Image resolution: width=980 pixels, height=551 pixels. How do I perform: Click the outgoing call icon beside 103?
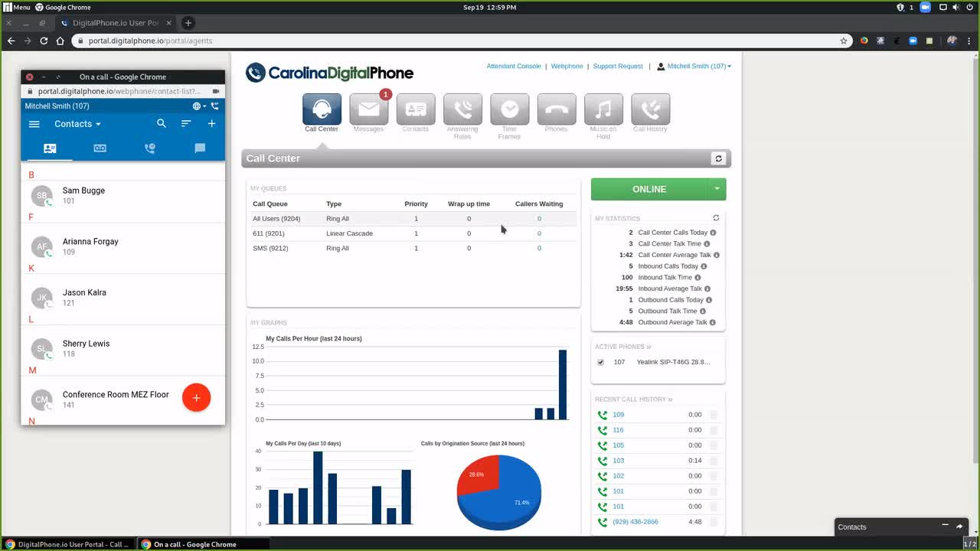[x=603, y=461]
